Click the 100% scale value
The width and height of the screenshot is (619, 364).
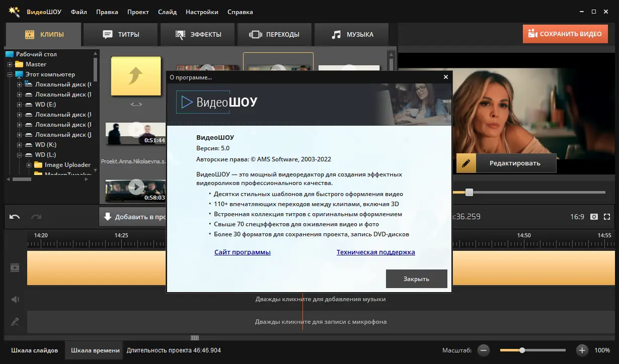(x=602, y=350)
